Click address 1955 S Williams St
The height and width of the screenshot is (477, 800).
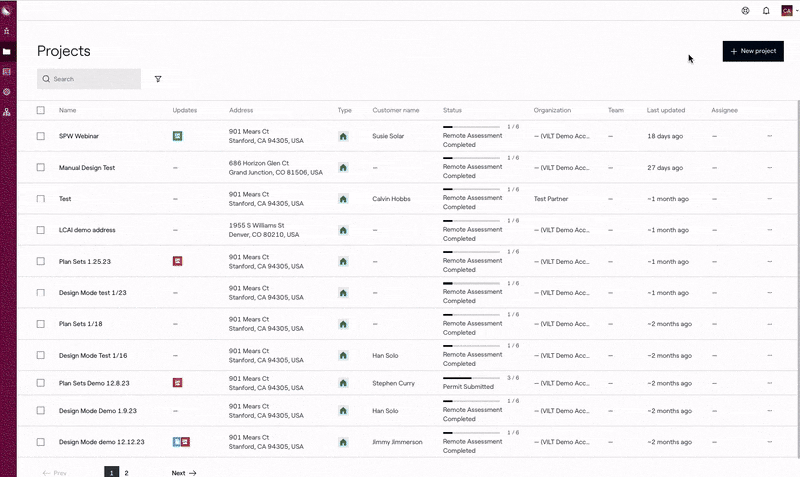[257, 225]
